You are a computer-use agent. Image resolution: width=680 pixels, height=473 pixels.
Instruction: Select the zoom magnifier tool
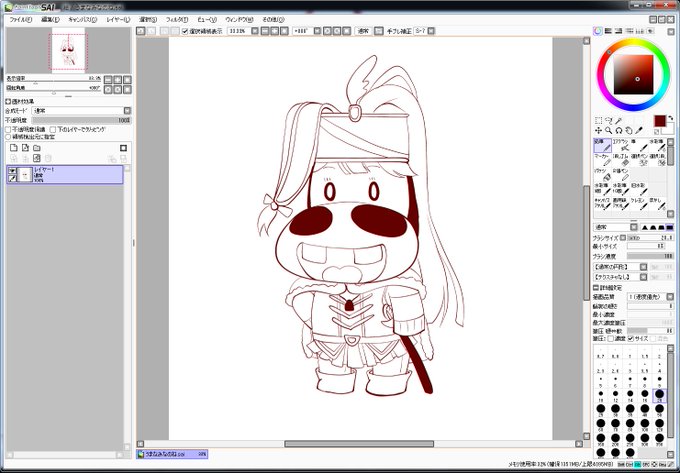coord(608,130)
